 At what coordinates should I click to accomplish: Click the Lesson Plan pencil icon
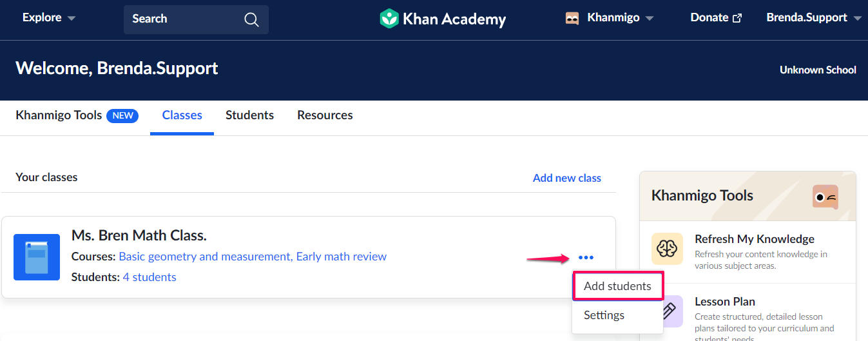pos(667,311)
